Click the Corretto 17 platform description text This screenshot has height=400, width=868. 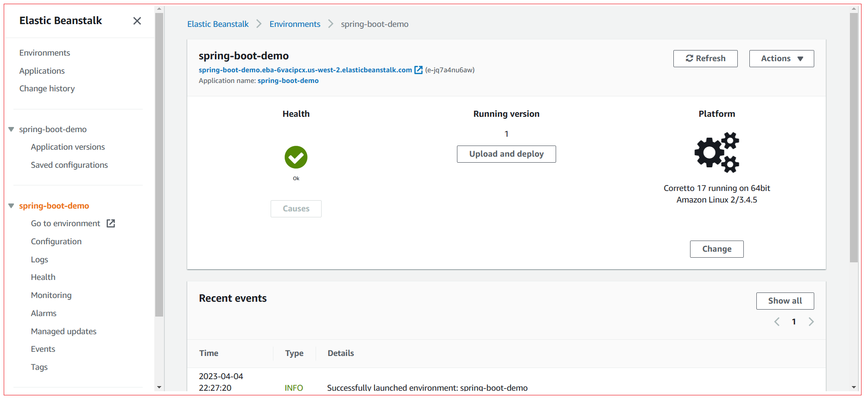717,194
